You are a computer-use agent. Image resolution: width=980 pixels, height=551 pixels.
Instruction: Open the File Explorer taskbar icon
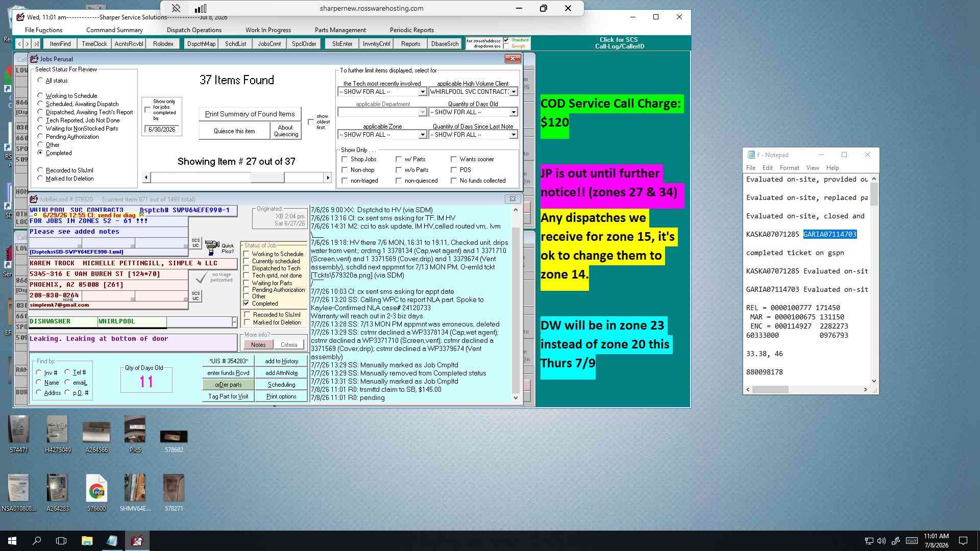[87, 541]
